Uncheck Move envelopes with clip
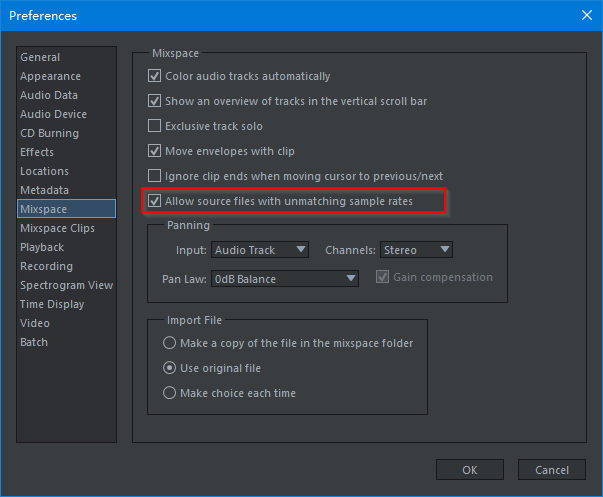The width and height of the screenshot is (603, 497). tap(154, 151)
